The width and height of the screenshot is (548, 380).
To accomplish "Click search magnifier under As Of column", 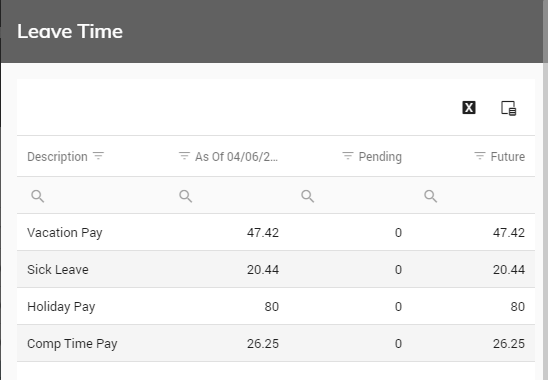I will click(x=186, y=196).
